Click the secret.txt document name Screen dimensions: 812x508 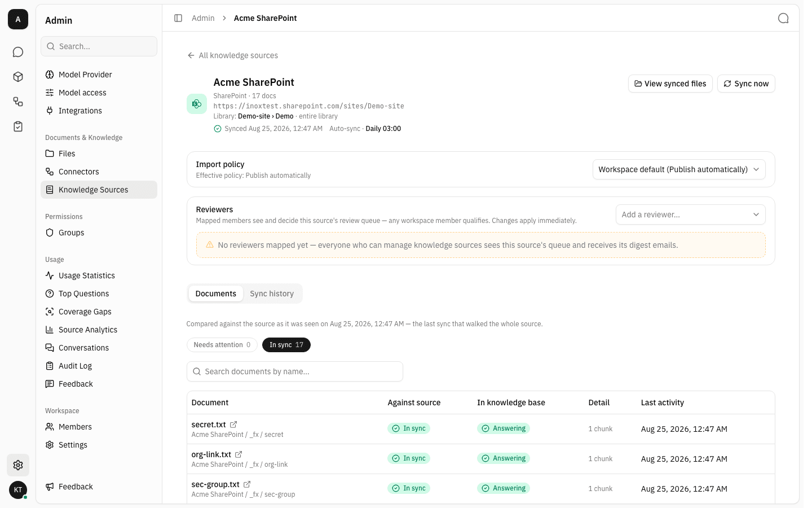coord(209,424)
